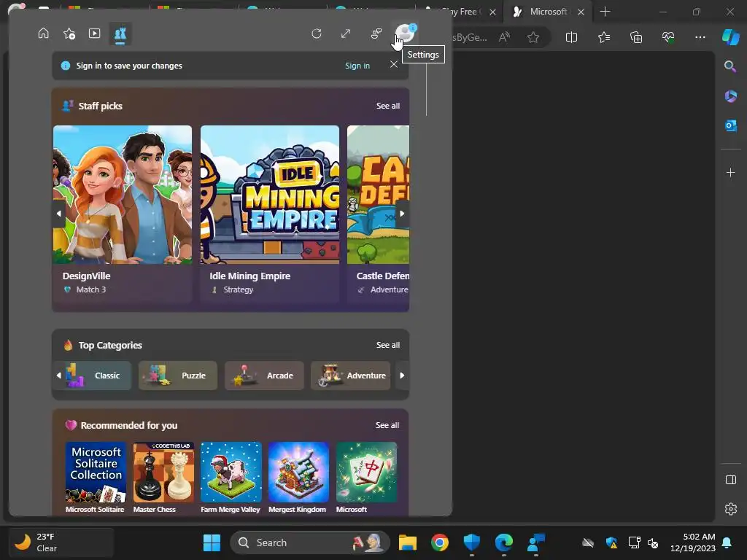Viewport: 747px width, 560px height.
Task: Open the Microsoft Mahjong game tile
Action: click(366, 477)
